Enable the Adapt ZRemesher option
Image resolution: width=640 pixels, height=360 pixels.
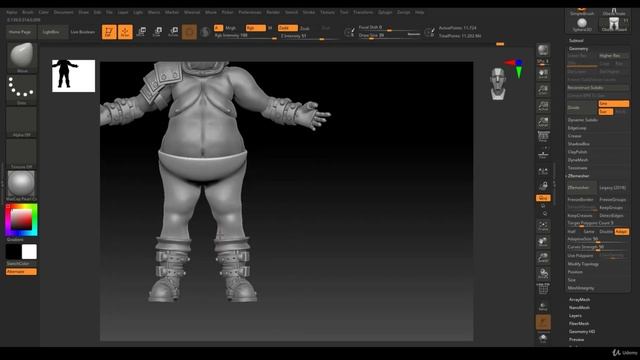point(622,231)
